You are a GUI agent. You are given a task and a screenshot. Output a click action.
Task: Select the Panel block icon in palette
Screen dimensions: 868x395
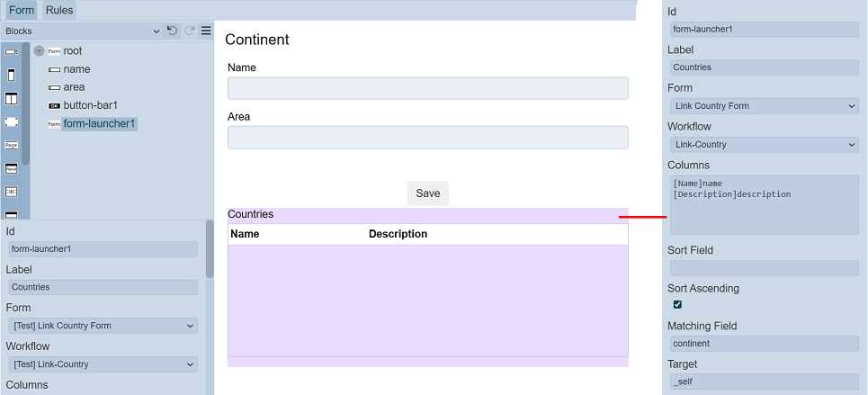pos(11,168)
